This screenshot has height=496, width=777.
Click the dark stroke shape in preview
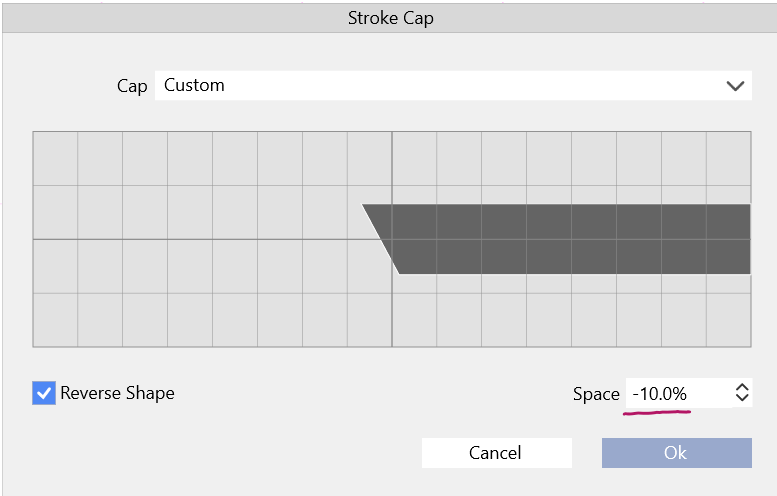[570, 239]
